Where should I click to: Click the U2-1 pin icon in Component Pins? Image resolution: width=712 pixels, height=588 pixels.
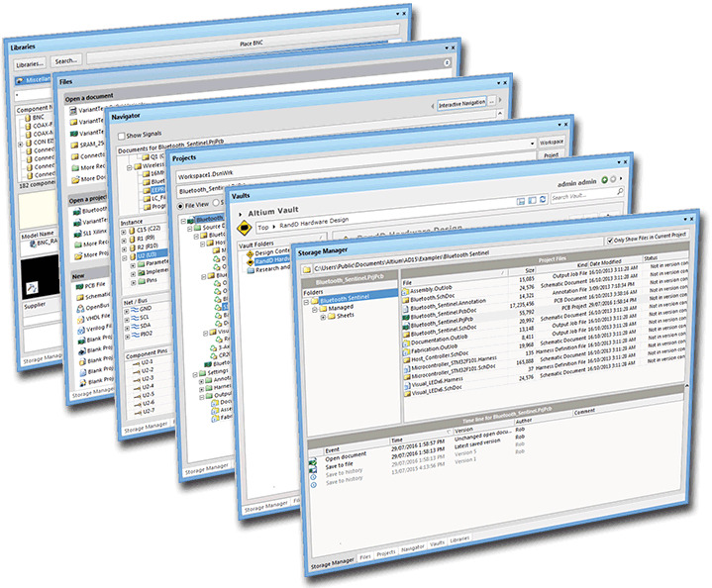[x=136, y=363]
